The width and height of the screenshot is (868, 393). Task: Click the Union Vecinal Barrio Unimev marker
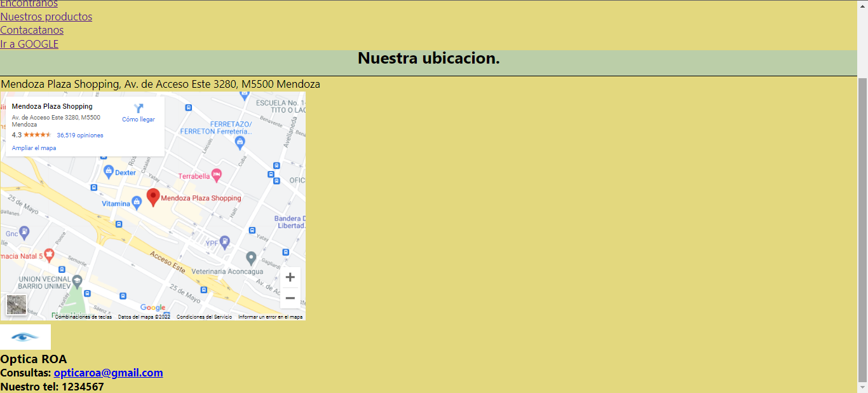tap(77, 281)
